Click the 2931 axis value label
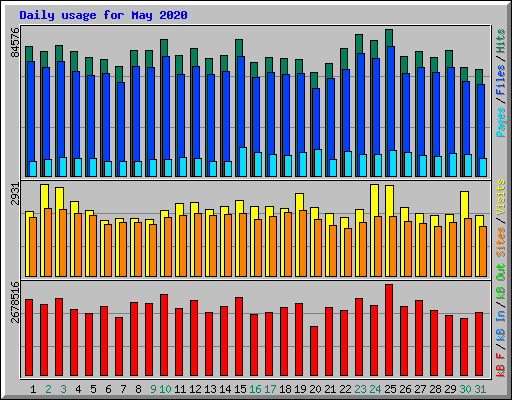 tap(15, 194)
